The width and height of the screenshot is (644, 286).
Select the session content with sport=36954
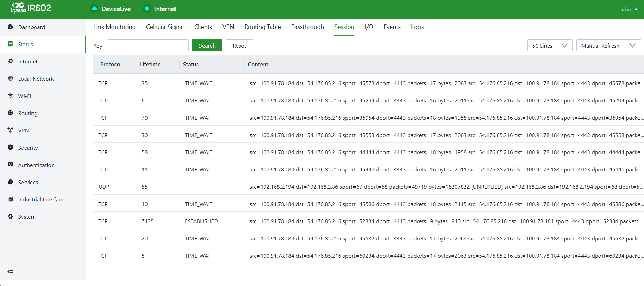[x=447, y=118]
